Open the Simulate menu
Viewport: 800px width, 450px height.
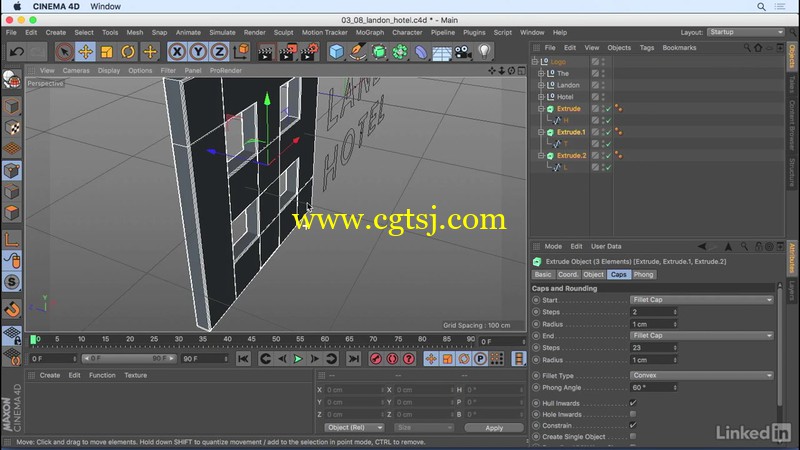tap(222, 32)
